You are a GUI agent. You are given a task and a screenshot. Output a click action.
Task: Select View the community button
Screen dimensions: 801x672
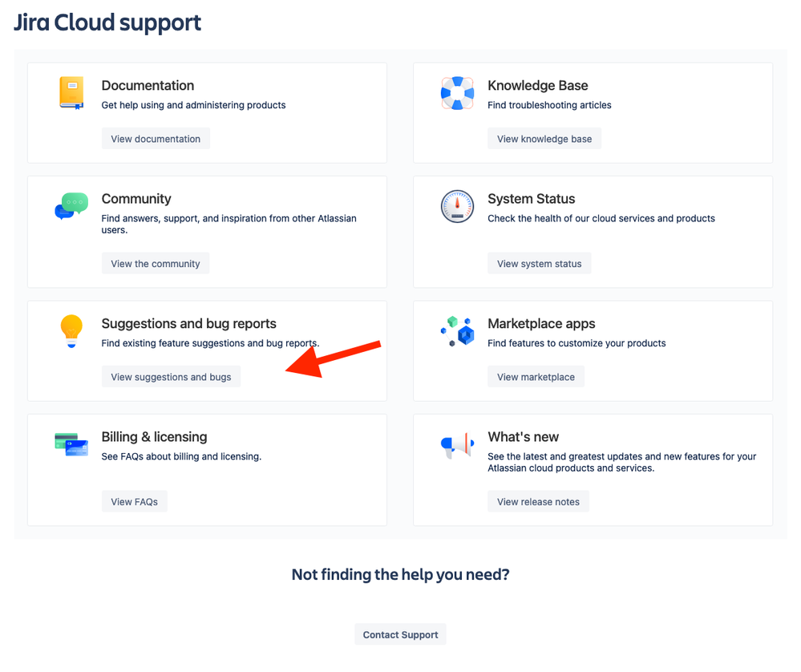pyautogui.click(x=156, y=263)
